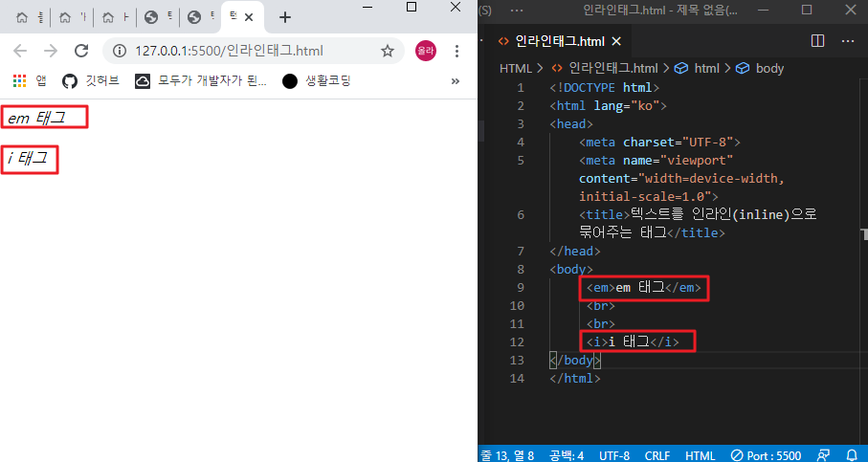Close the 인라인태그.html editor tab
Viewport: 868px width, 462px height.
tap(616, 41)
